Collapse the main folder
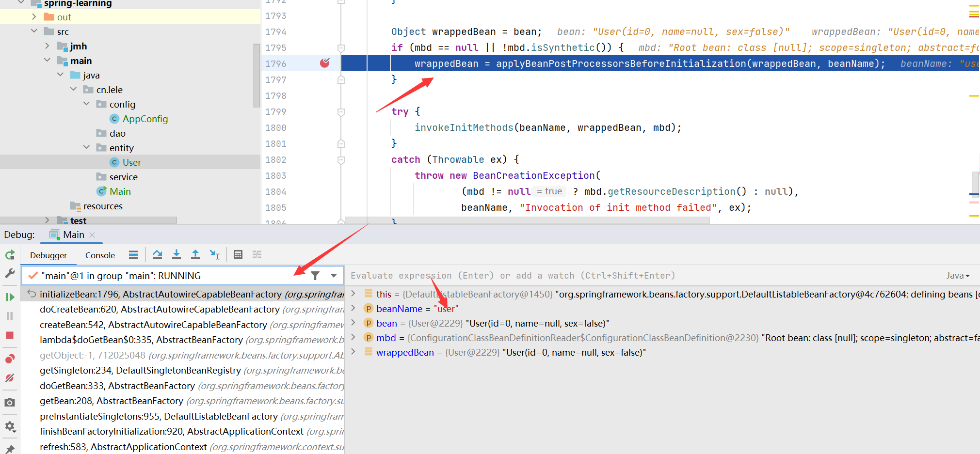This screenshot has height=454, width=980. click(x=47, y=60)
